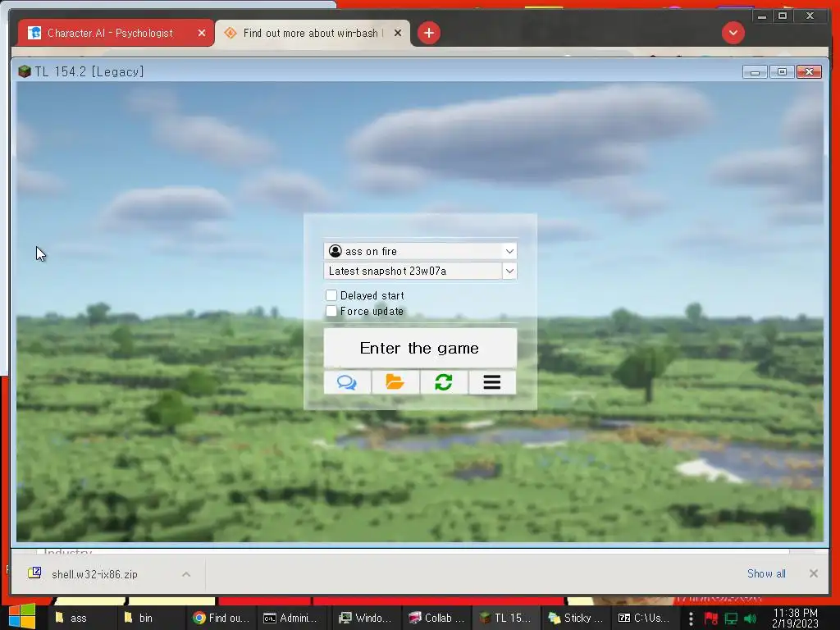Open a new browser tab with plus button

pyautogui.click(x=428, y=33)
